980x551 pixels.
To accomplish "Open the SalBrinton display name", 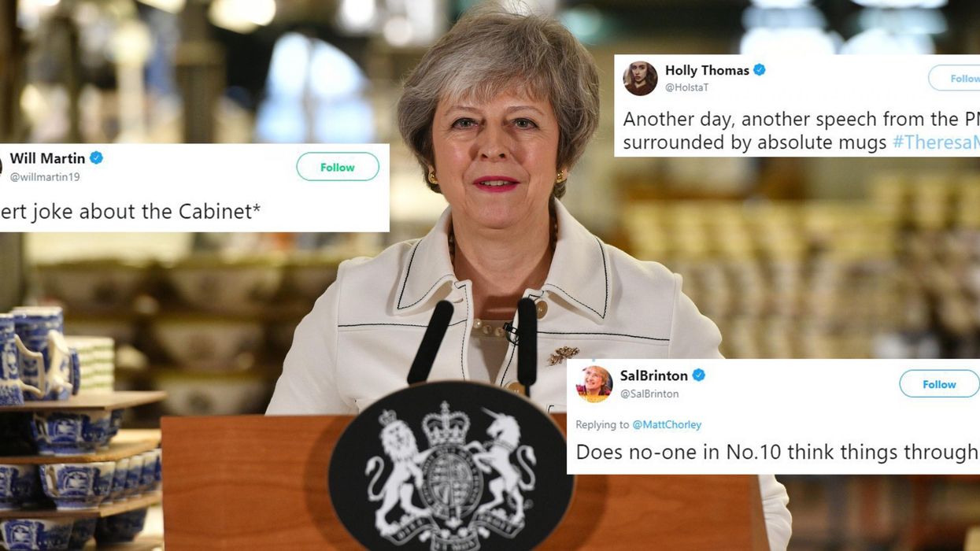I will point(654,375).
